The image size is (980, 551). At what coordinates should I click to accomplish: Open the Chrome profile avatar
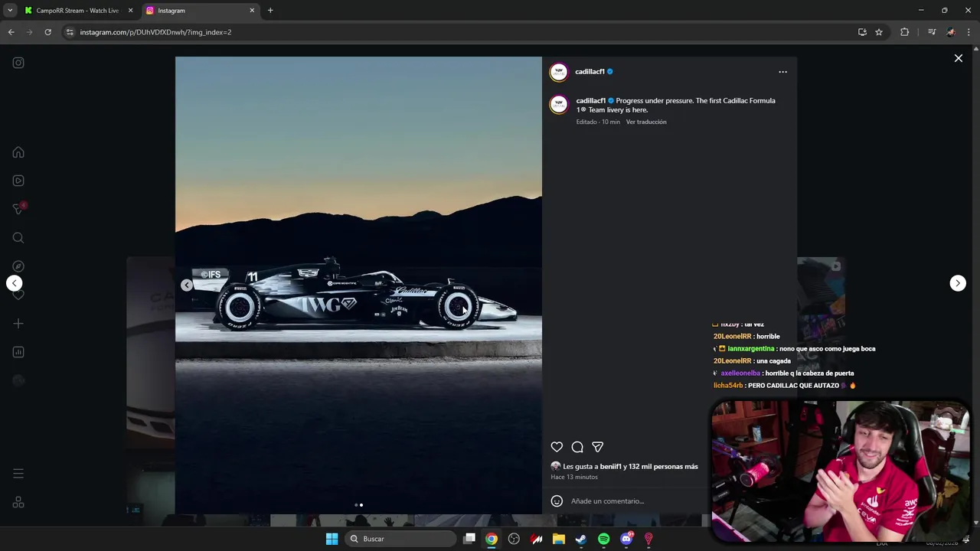tap(951, 32)
